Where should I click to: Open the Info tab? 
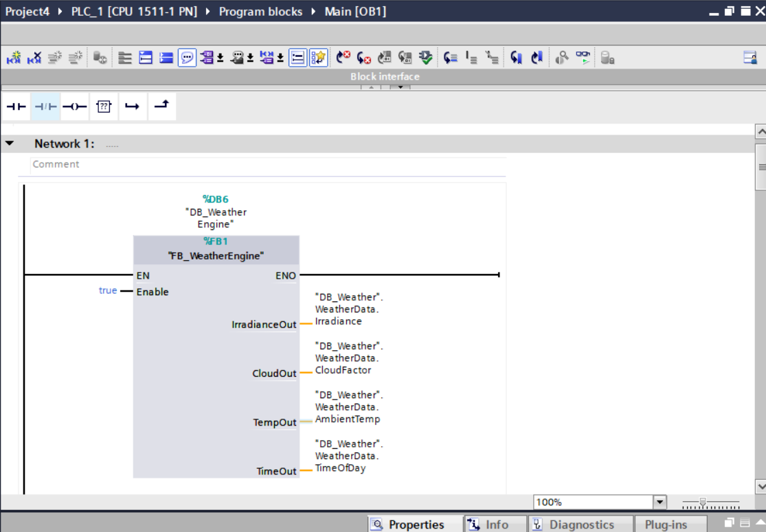click(x=495, y=524)
